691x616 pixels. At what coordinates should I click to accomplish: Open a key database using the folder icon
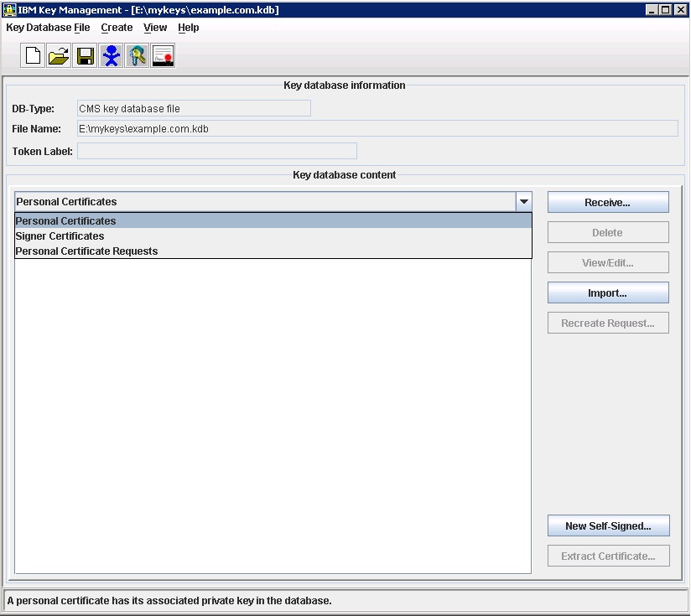click(x=58, y=54)
